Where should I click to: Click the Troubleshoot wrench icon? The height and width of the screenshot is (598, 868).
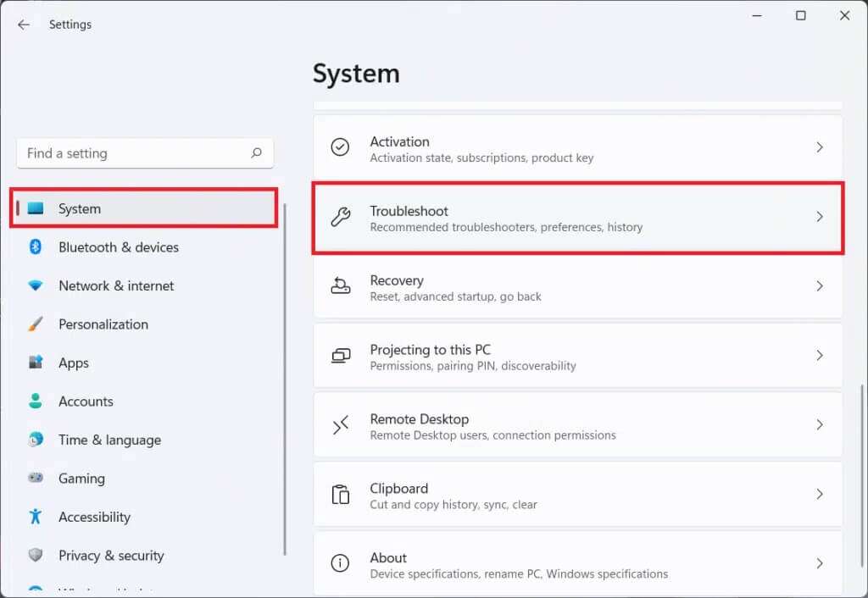[340, 218]
